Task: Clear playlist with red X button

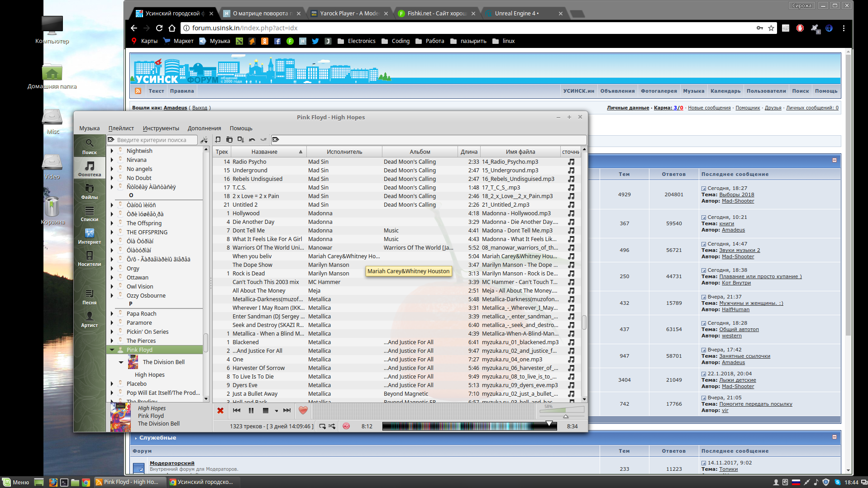Action: tap(220, 411)
